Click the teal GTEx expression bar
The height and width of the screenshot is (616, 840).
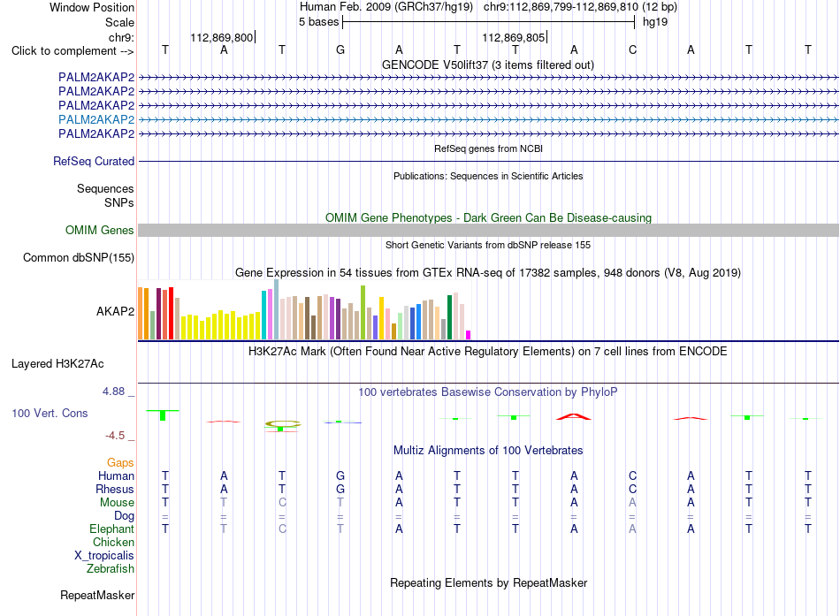point(264,315)
